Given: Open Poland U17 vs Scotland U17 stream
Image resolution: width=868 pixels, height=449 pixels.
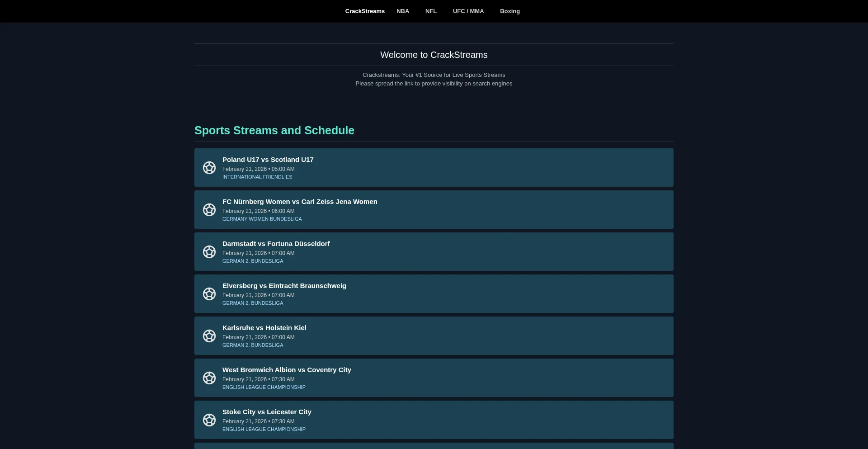Looking at the screenshot, I should coord(434,168).
